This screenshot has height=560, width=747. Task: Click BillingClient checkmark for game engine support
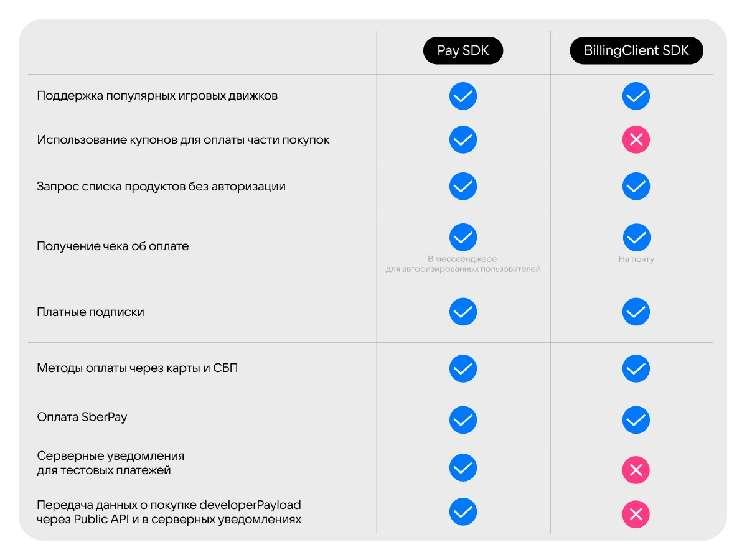[x=636, y=96]
